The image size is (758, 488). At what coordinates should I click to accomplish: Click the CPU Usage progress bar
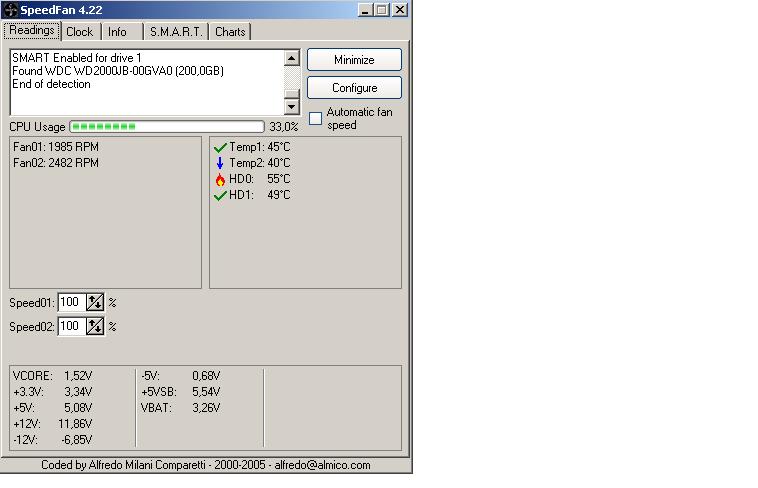pyautogui.click(x=167, y=127)
